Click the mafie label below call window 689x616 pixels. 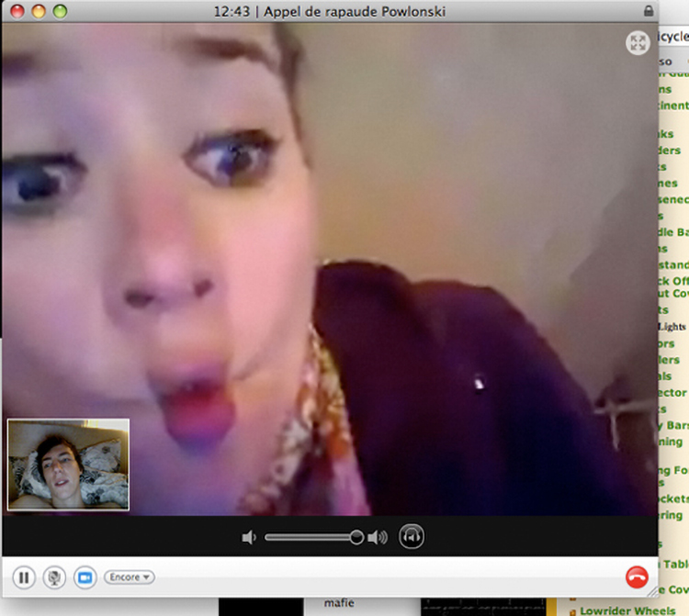coord(339,603)
